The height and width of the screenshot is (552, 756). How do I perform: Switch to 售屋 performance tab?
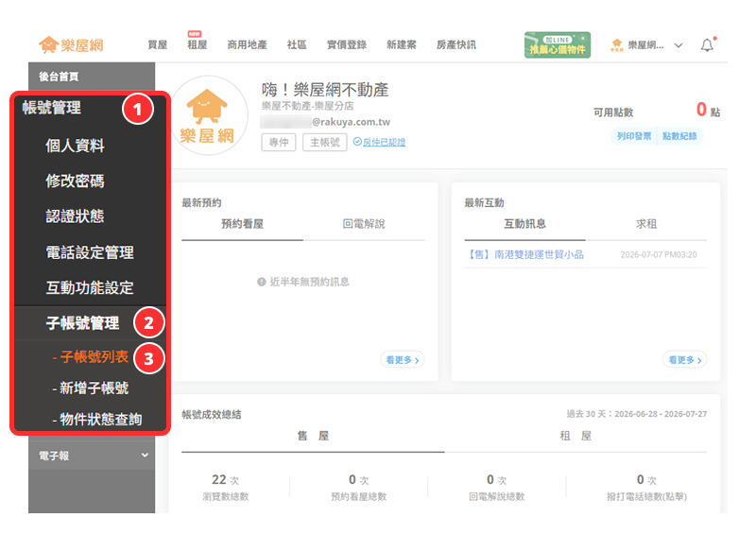[313, 436]
